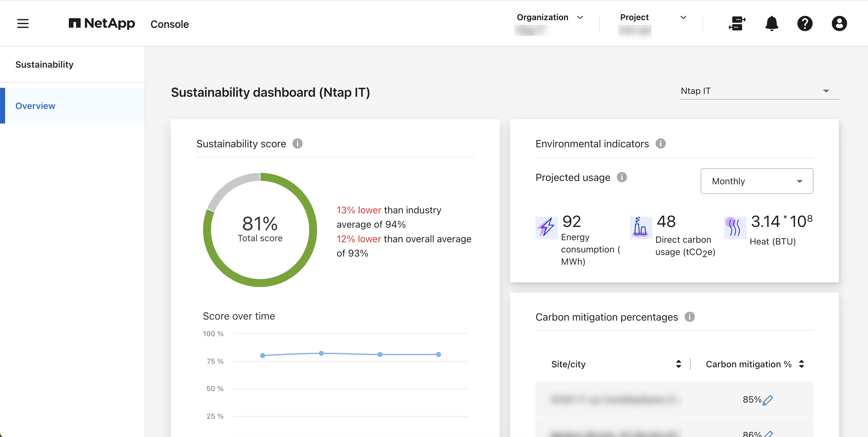Click info icon beside Carbon mitigation percentages
The image size is (868, 437).
click(690, 317)
